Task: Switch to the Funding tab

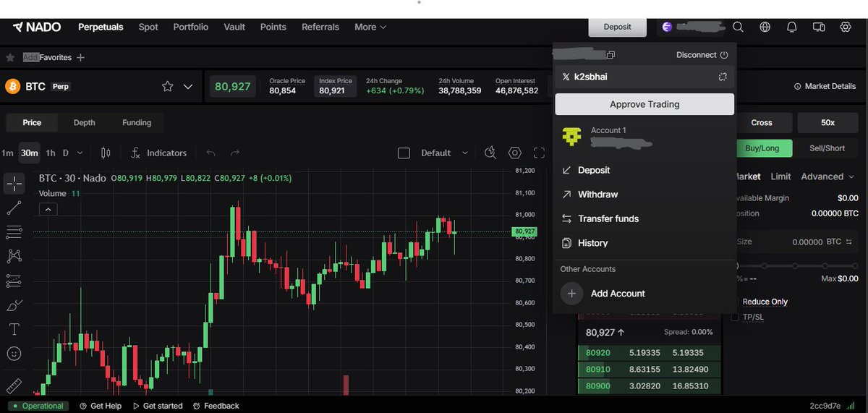Action: point(137,123)
